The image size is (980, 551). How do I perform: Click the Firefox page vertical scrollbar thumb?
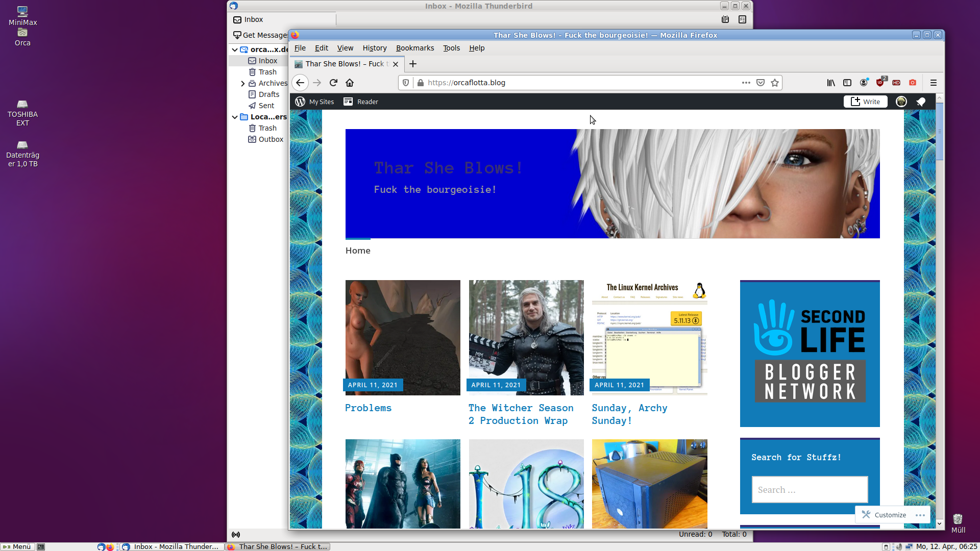tap(940, 132)
